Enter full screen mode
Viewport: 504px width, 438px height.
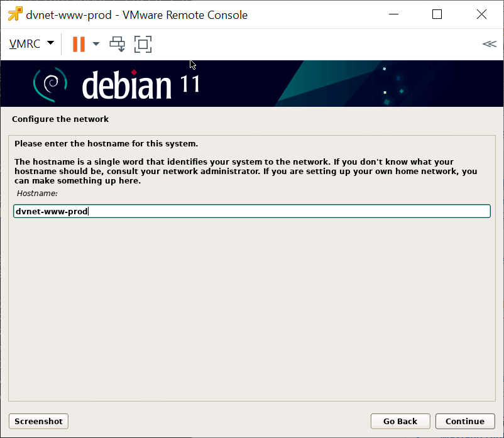(x=143, y=44)
